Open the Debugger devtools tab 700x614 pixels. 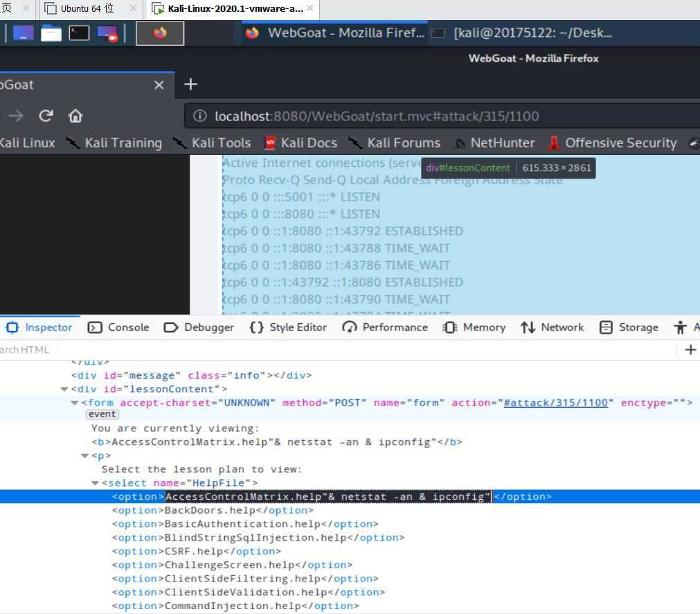199,327
